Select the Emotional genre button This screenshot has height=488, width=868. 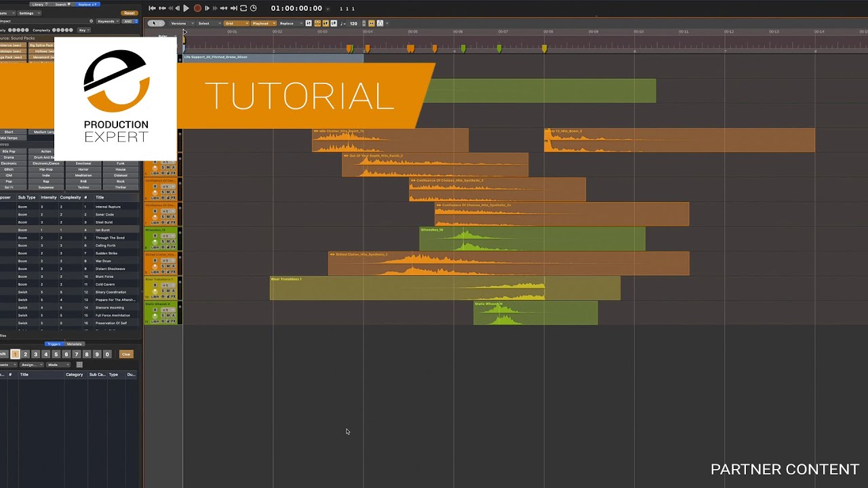pyautogui.click(x=83, y=163)
